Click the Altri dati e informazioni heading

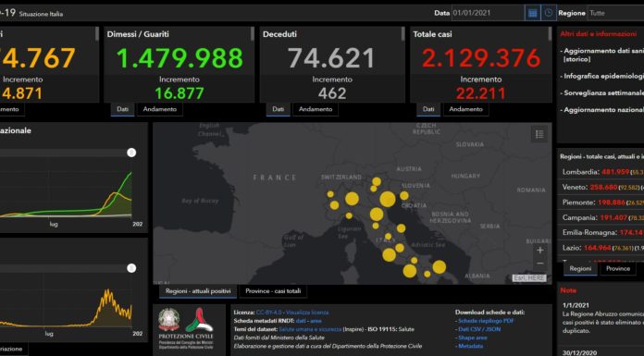click(x=599, y=34)
